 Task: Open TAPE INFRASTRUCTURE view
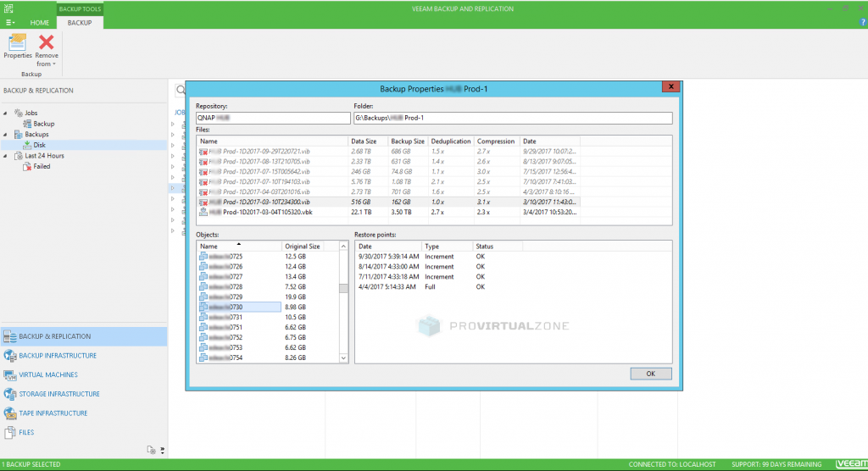coord(53,413)
